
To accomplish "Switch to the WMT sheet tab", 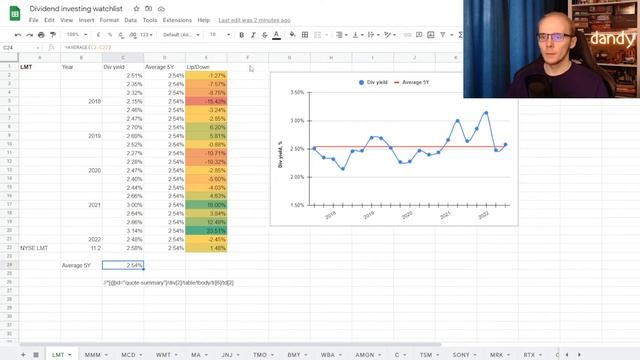I will (163, 355).
